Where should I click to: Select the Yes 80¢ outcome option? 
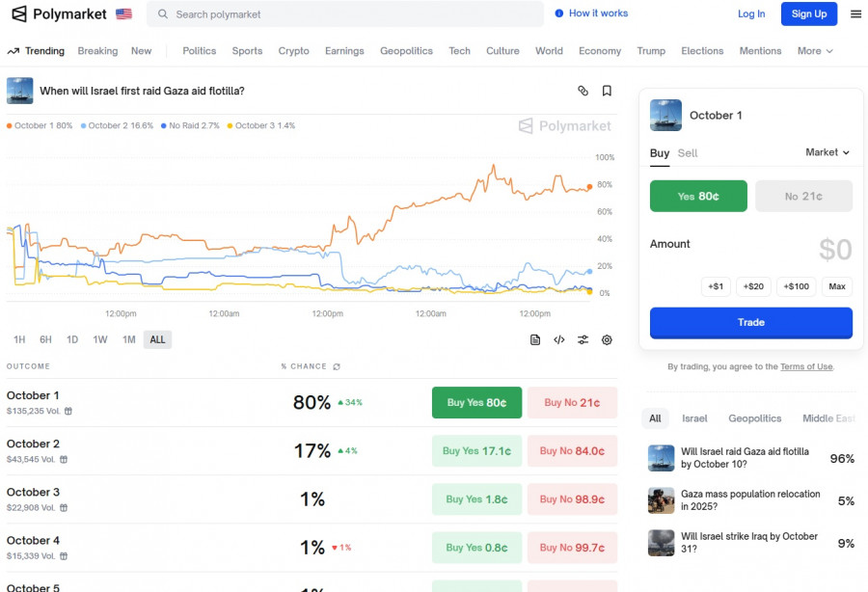(x=698, y=196)
